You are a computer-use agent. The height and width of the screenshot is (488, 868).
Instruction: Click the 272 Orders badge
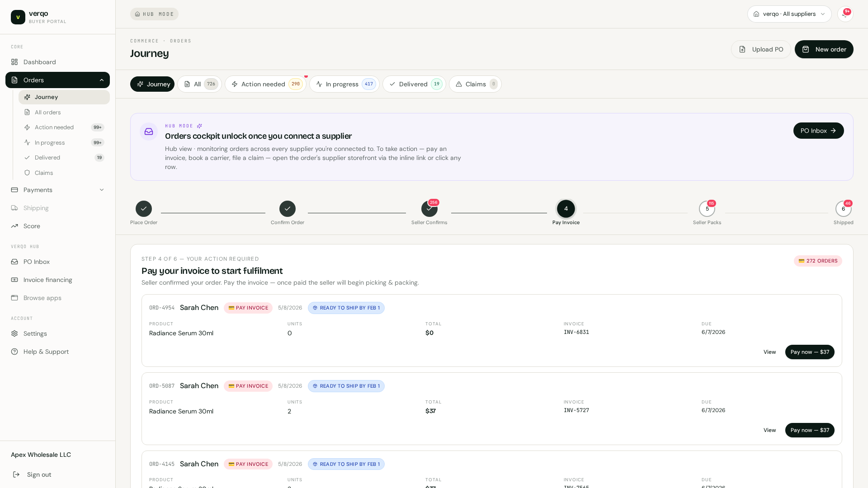pyautogui.click(x=818, y=261)
